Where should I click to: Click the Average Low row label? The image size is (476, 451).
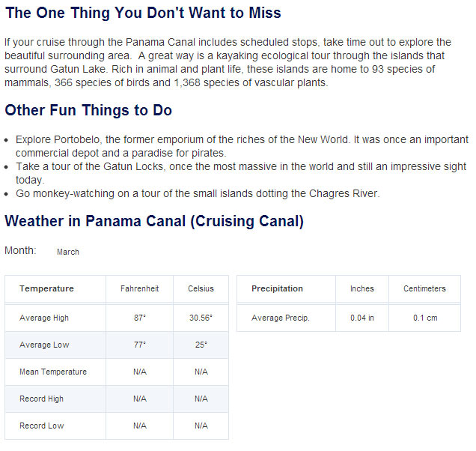click(x=44, y=345)
